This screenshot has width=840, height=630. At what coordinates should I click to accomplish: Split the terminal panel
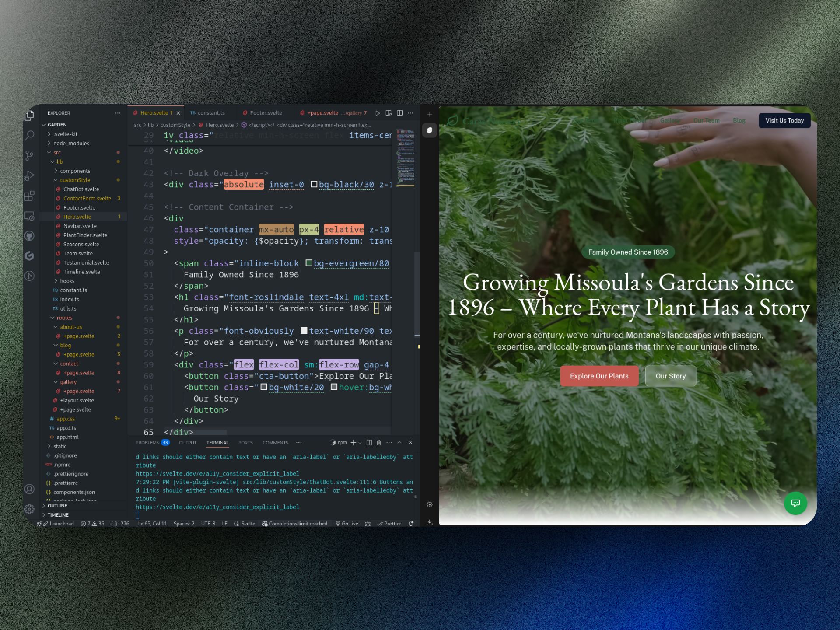[x=369, y=443]
